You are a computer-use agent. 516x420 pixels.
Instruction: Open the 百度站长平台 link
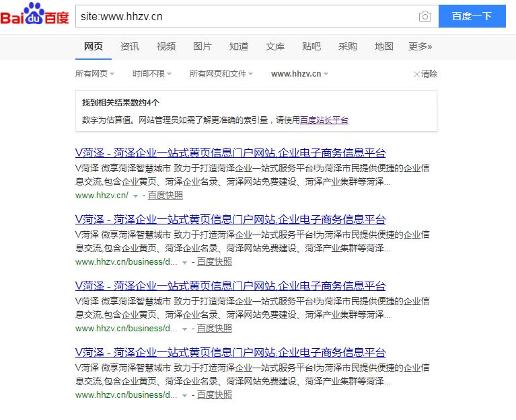(324, 120)
